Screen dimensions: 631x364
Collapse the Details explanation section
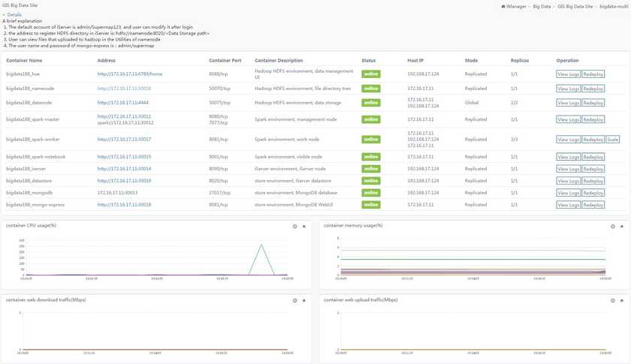pyautogui.click(x=12, y=14)
